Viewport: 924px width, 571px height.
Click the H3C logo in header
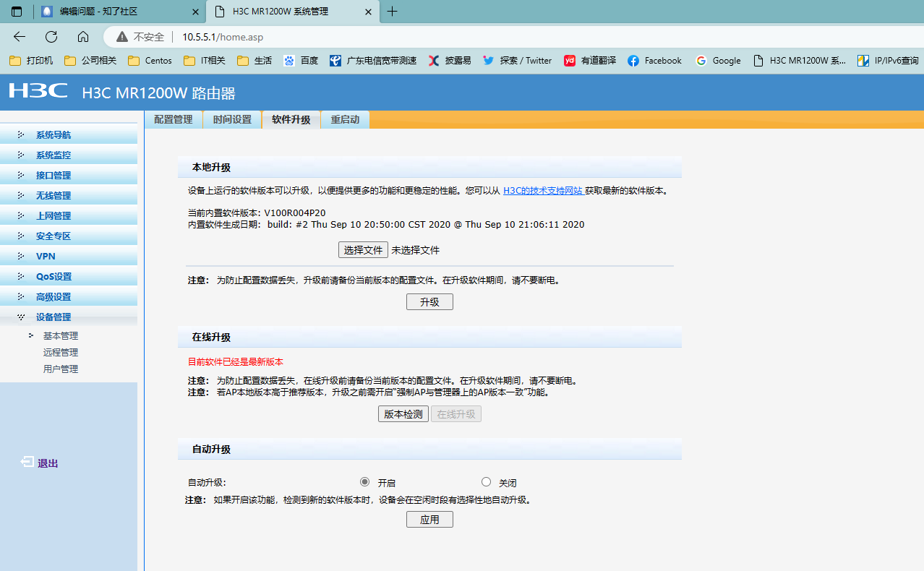tap(38, 91)
